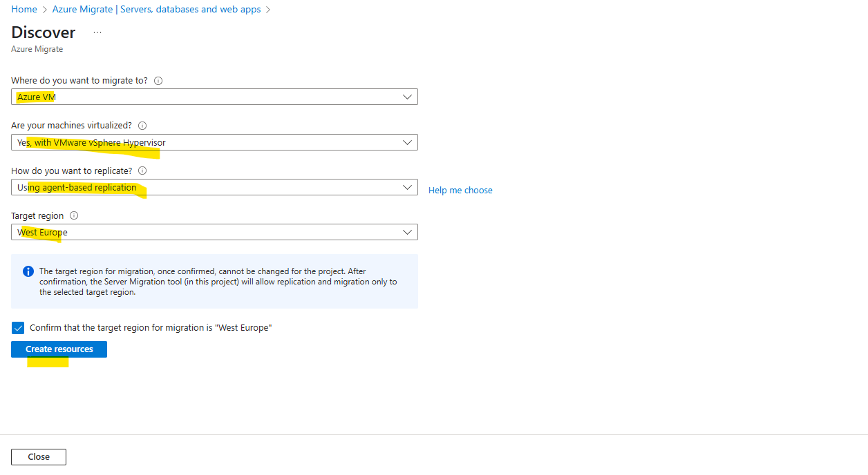Viewport: 868px width, 475px height.
Task: Open Azure Migrate Servers breadcrumb link
Action: [x=157, y=10]
